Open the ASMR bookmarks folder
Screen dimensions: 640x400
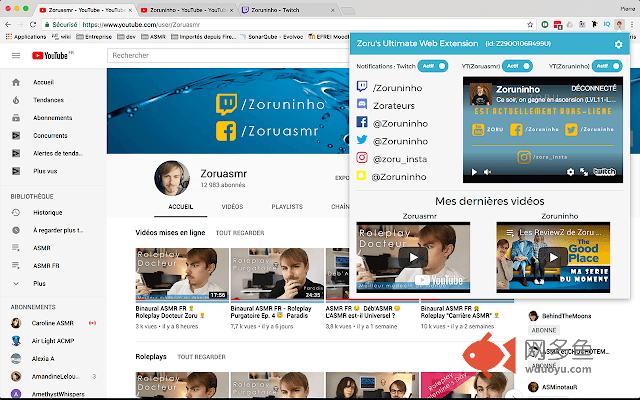coord(153,37)
